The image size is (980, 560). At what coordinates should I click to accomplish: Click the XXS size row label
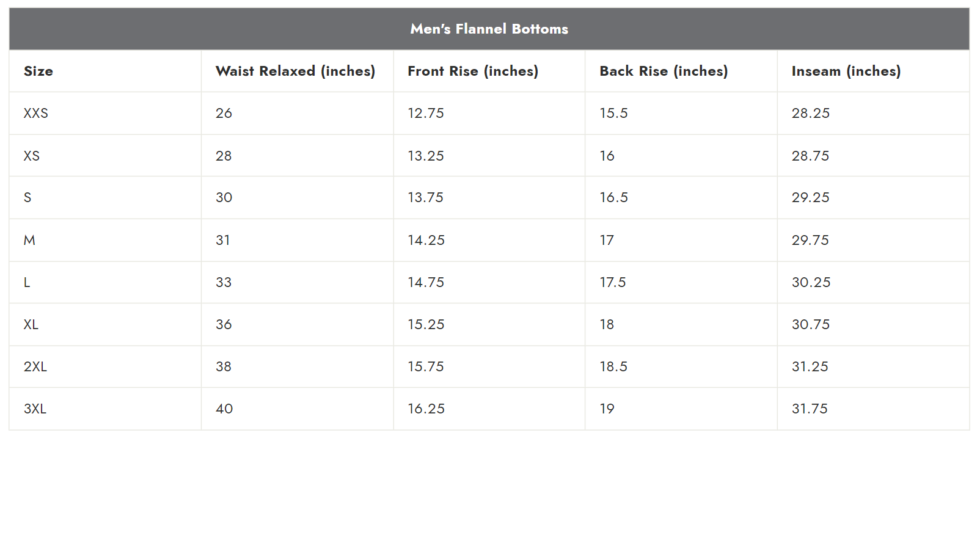point(35,113)
